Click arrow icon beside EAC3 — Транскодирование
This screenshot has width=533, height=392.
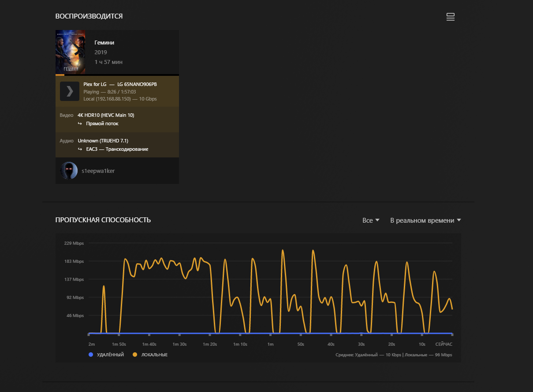[80, 149]
